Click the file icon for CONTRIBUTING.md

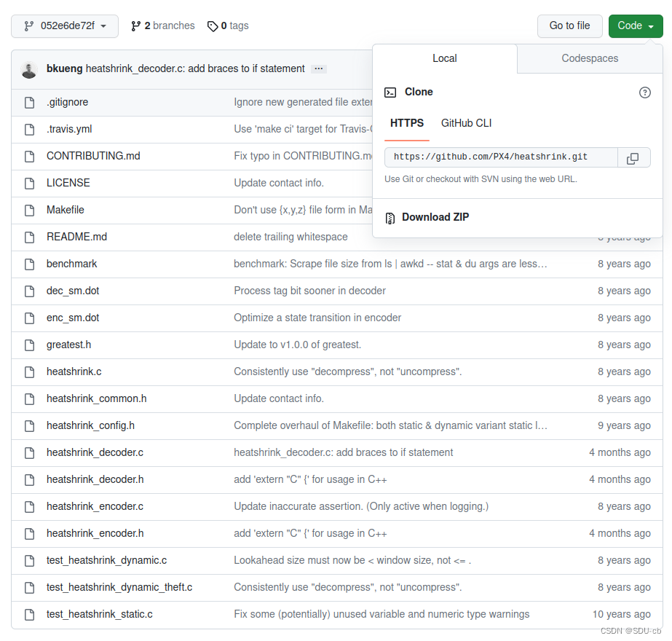[x=30, y=157]
